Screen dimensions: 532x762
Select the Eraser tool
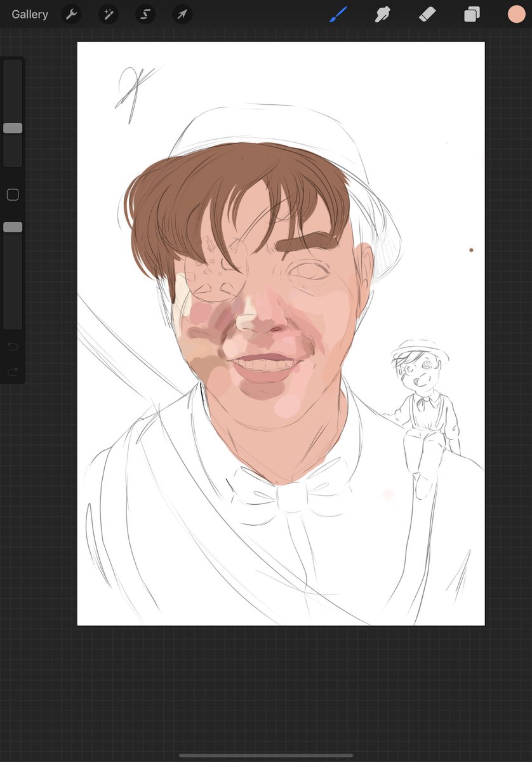click(427, 14)
